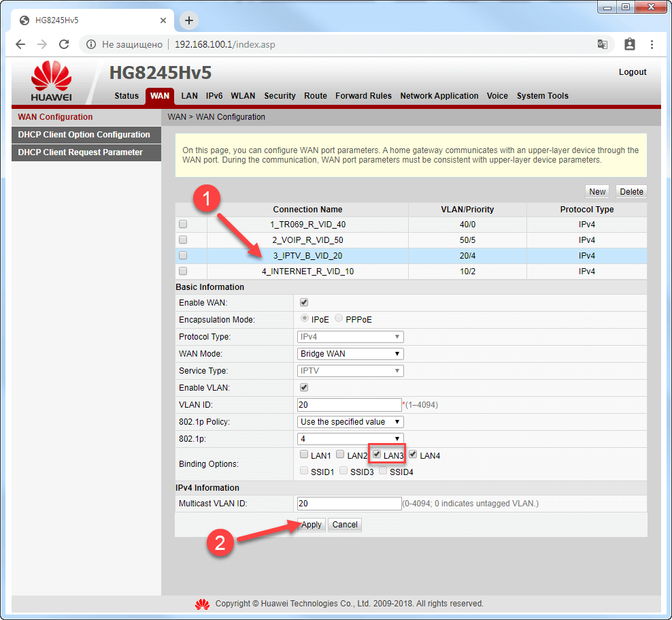This screenshot has width=672, height=620.
Task: Open the 802.1p priority value dropdown
Action: coord(350,439)
